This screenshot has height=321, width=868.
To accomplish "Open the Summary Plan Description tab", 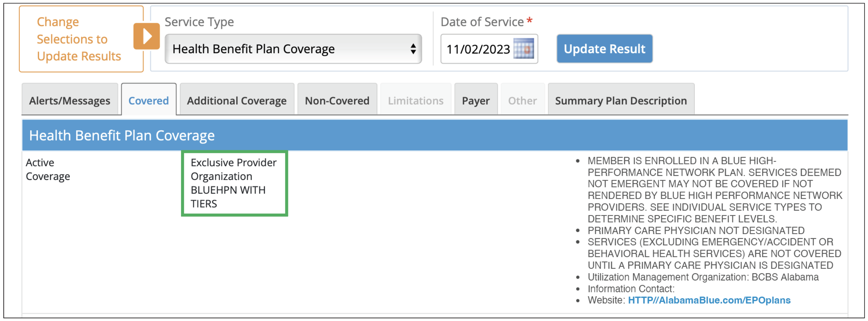I will tap(621, 101).
